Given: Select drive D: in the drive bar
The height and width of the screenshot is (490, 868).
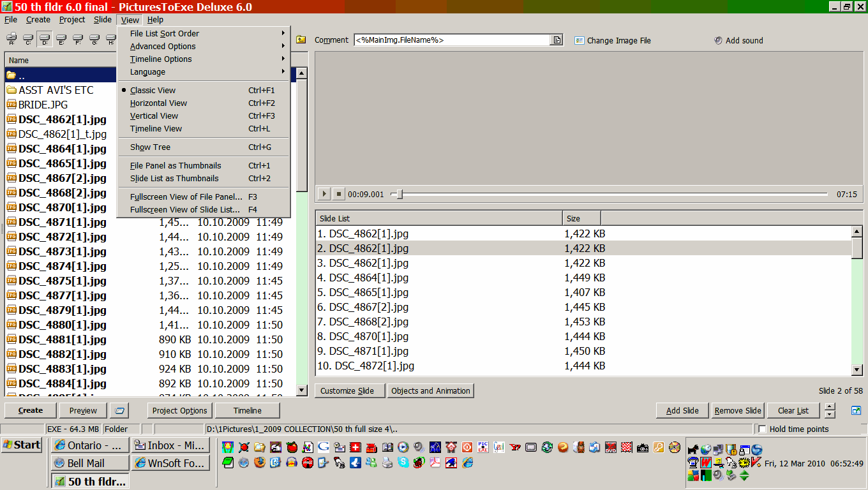Looking at the screenshot, I should point(45,40).
